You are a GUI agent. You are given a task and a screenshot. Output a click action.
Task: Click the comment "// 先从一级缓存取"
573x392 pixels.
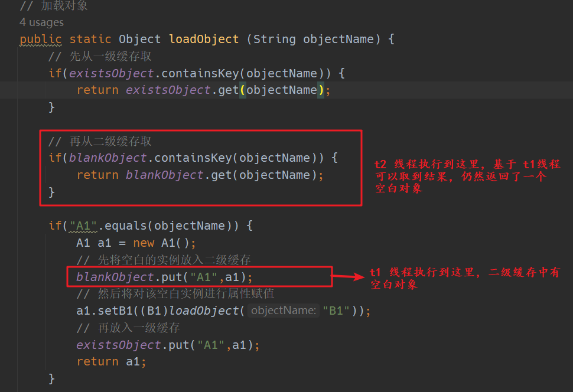[100, 56]
